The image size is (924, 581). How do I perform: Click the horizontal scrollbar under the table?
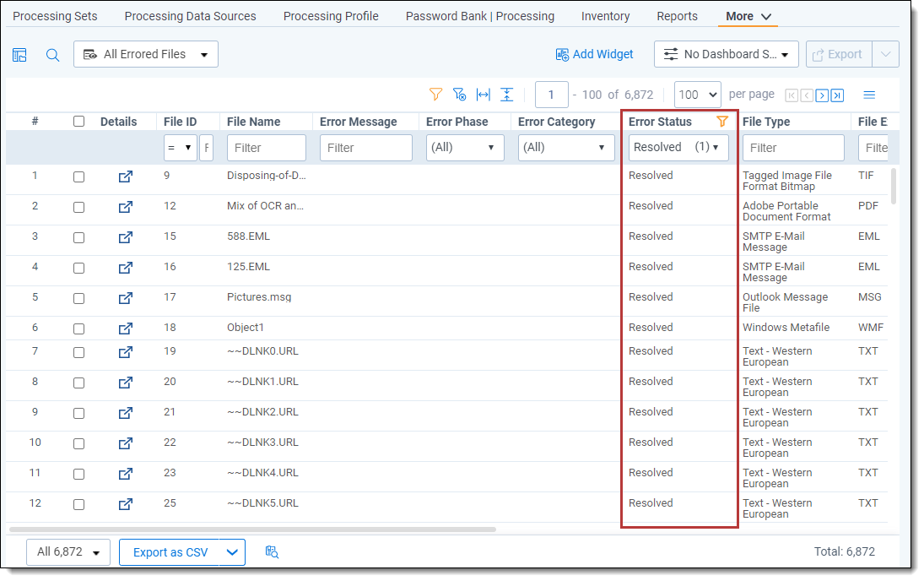pos(253,529)
